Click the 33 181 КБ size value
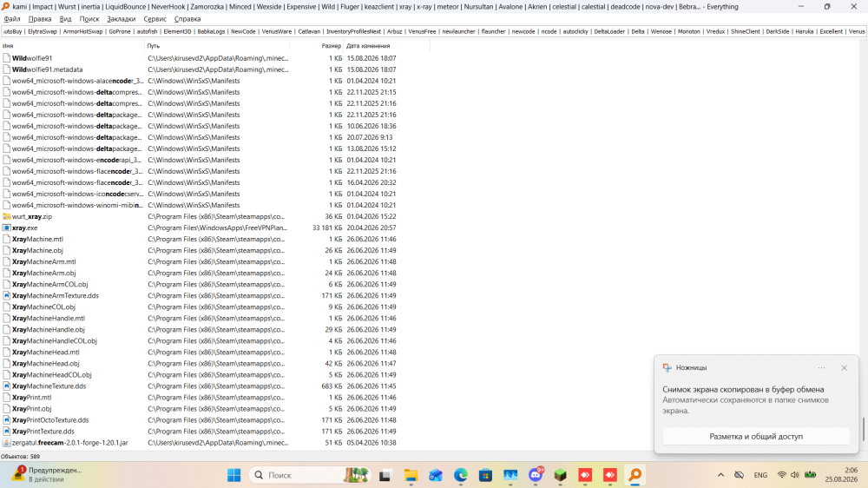The image size is (868, 488). click(327, 228)
